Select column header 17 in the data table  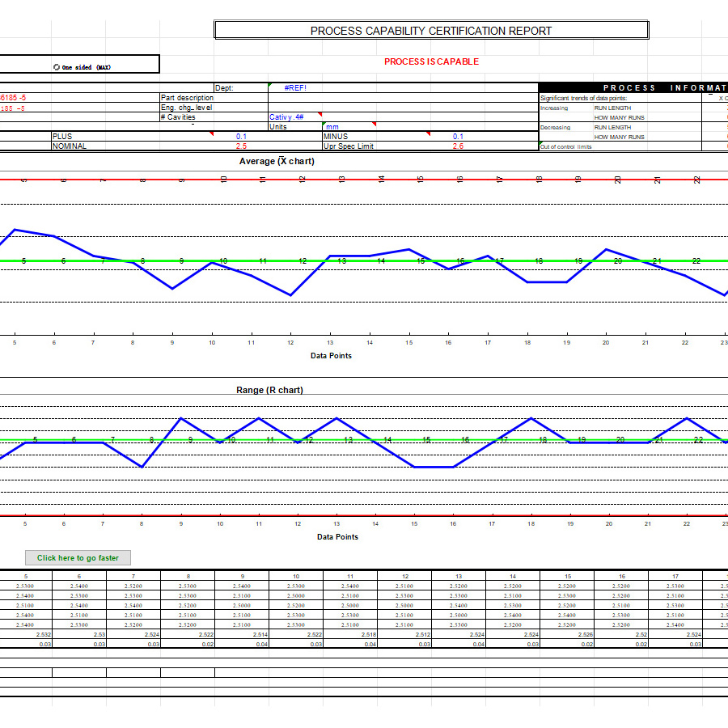pos(675,577)
